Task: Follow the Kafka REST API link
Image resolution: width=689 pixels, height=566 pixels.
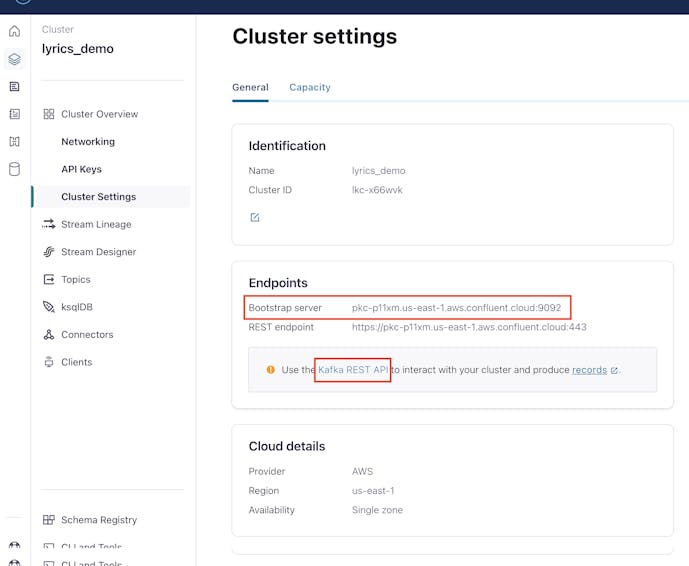Action: [353, 370]
